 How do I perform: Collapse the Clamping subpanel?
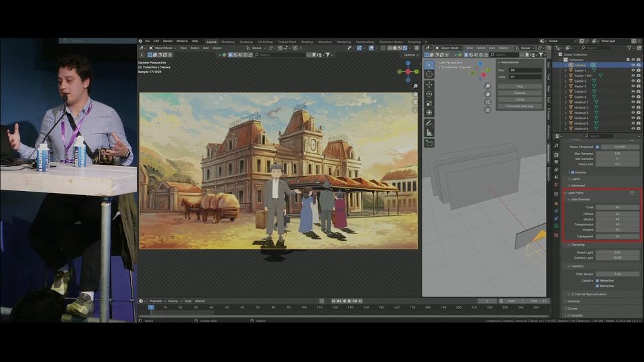click(x=569, y=245)
